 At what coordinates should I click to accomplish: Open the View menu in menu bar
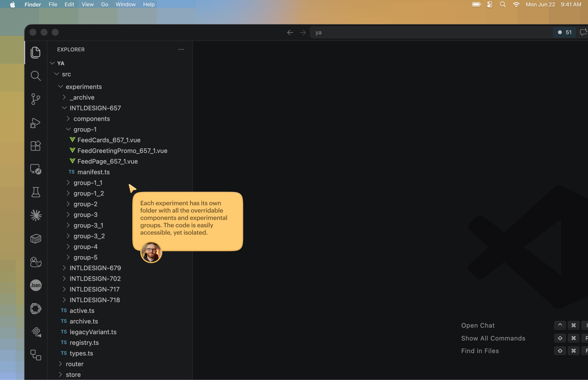(x=88, y=4)
